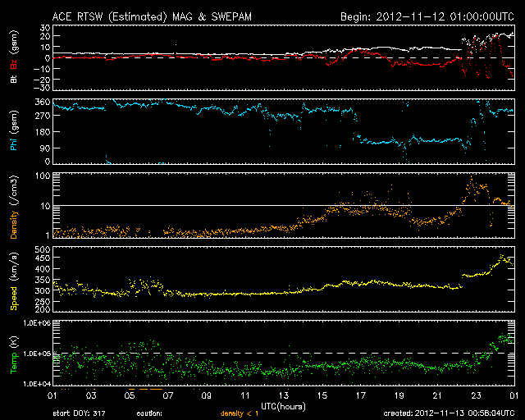The height and width of the screenshot is (420, 525).
Task: Click the orange 'Density' axis label
Action: [14, 225]
